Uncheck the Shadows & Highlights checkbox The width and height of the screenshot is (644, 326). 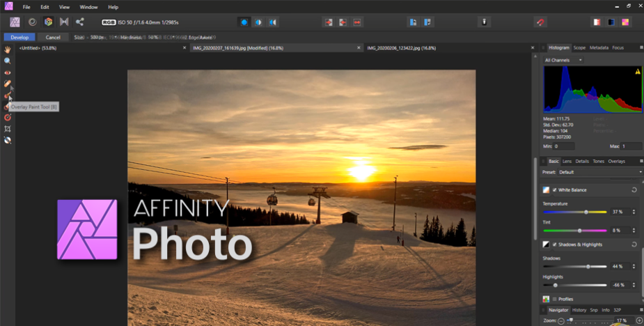(x=554, y=244)
